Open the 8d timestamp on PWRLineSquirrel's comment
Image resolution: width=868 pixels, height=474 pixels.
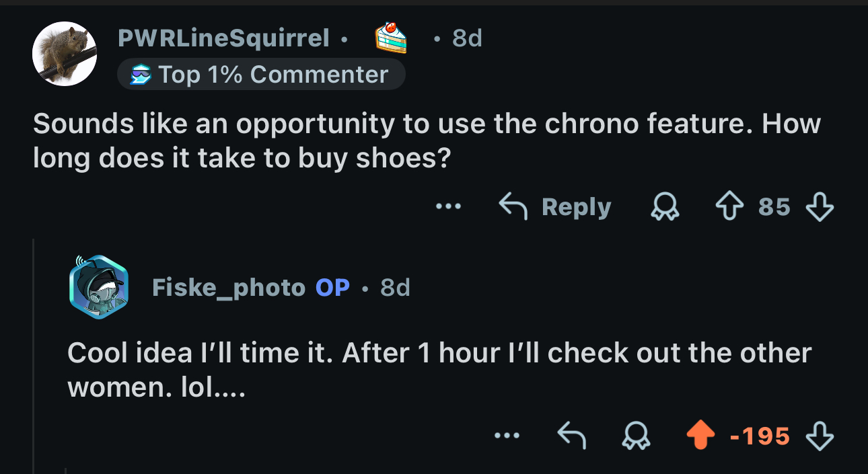tap(467, 38)
